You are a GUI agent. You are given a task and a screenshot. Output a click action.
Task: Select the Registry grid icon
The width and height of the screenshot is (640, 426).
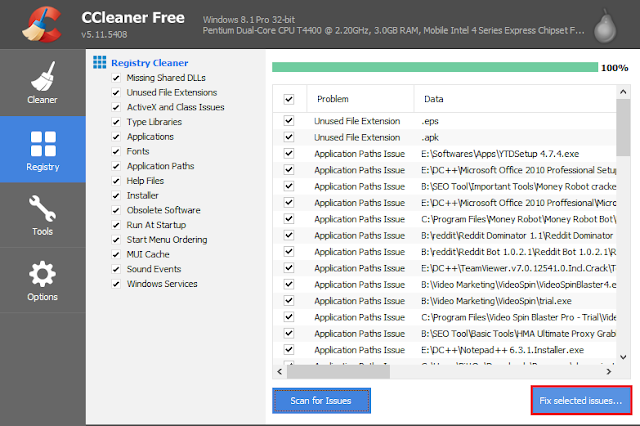click(x=43, y=143)
